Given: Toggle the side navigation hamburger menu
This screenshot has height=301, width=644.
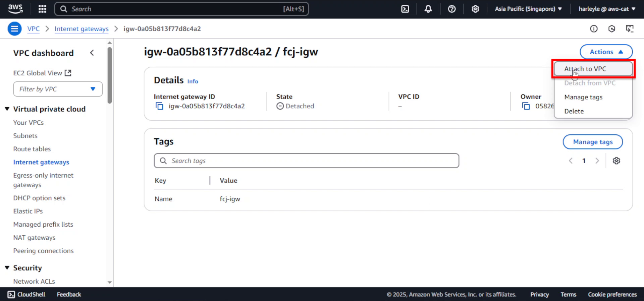Looking at the screenshot, I should [x=14, y=29].
